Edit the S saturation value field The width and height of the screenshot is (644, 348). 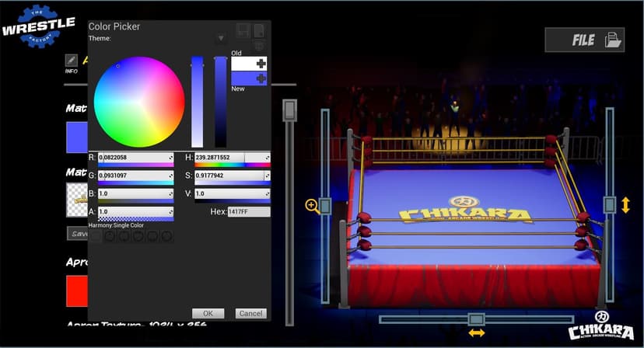[233, 176]
